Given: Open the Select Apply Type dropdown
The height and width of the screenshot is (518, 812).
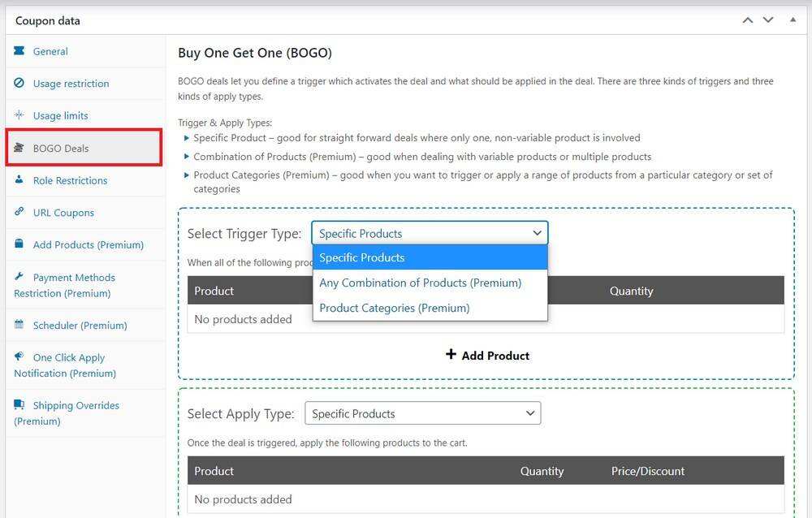Looking at the screenshot, I should (x=422, y=413).
